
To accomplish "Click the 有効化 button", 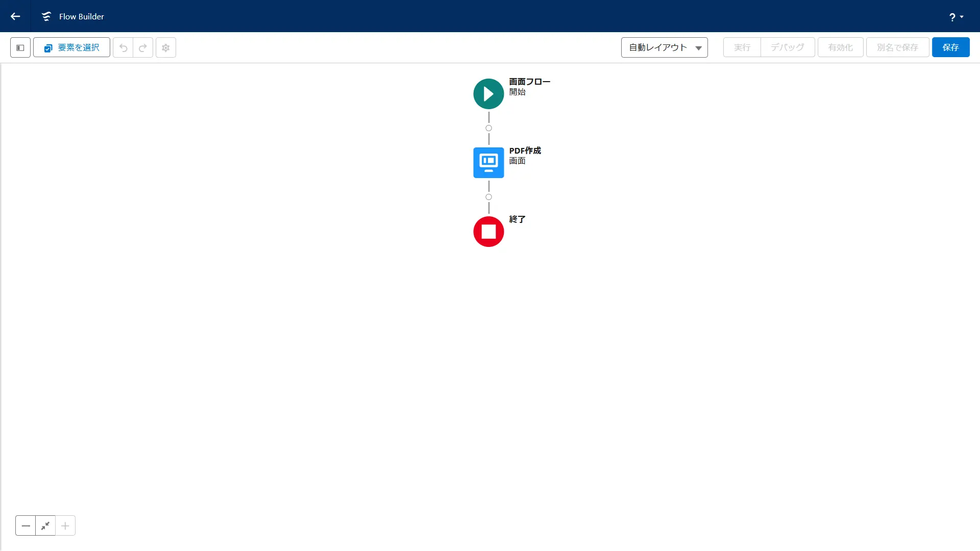I will tap(840, 47).
